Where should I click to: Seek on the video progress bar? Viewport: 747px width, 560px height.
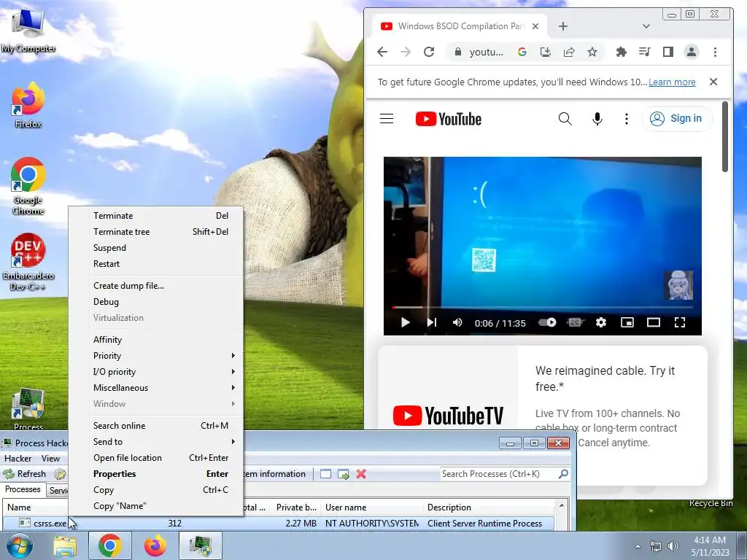[x=543, y=308]
